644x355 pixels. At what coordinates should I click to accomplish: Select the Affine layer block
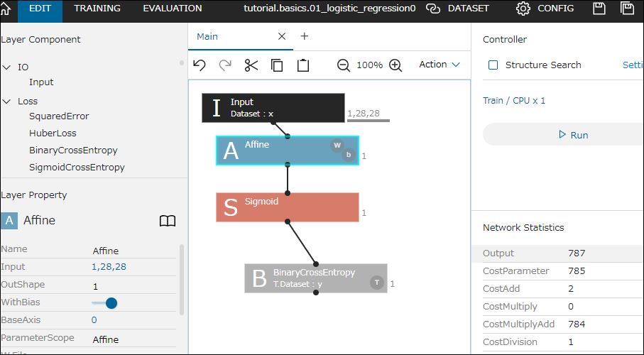pyautogui.click(x=288, y=151)
